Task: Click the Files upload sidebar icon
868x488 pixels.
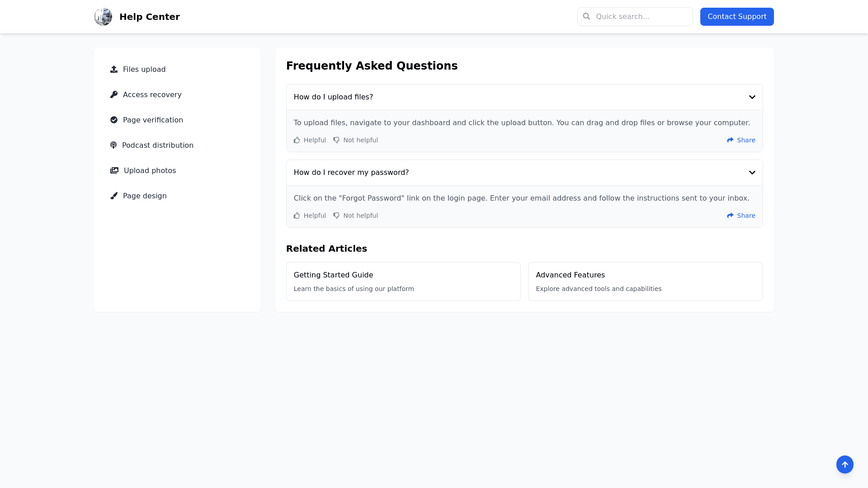Action: click(x=114, y=69)
